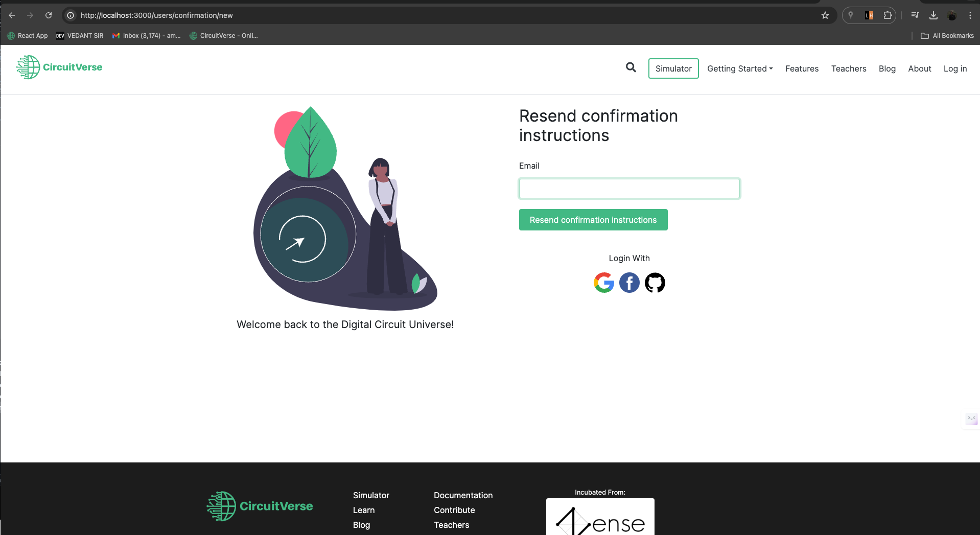Open Chrome's three-dot menu
The image size is (980, 535).
point(970,15)
